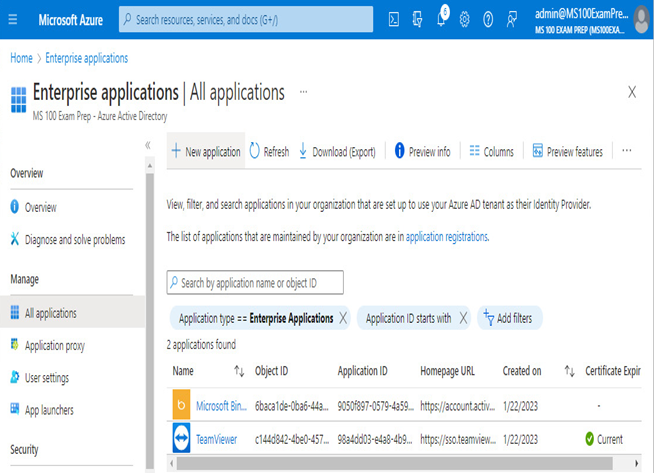Click the table scroll left arrow
Image resolution: width=654 pixels, height=475 pixels.
pyautogui.click(x=171, y=463)
